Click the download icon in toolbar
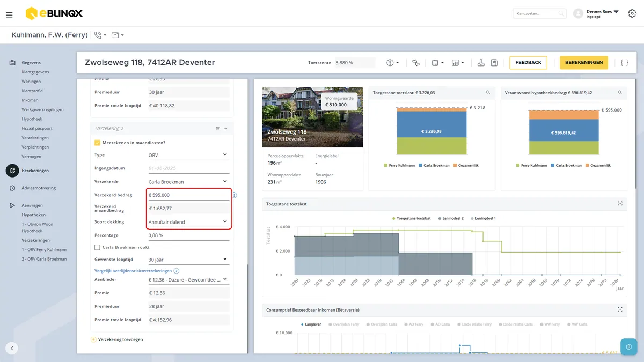The height and width of the screenshot is (362, 644). click(481, 63)
